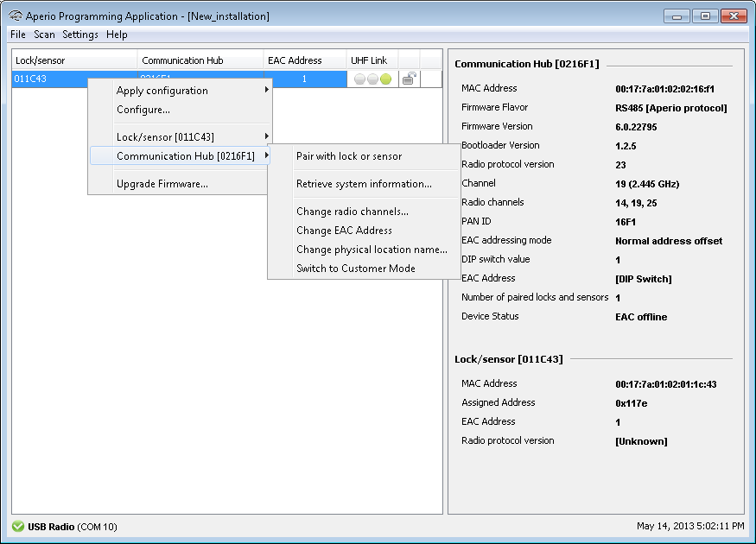This screenshot has height=544, width=756.
Task: Open the Settings menu
Action: (80, 35)
